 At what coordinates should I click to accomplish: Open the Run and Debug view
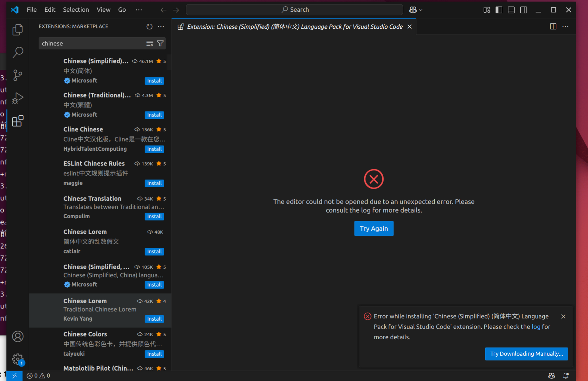18,98
